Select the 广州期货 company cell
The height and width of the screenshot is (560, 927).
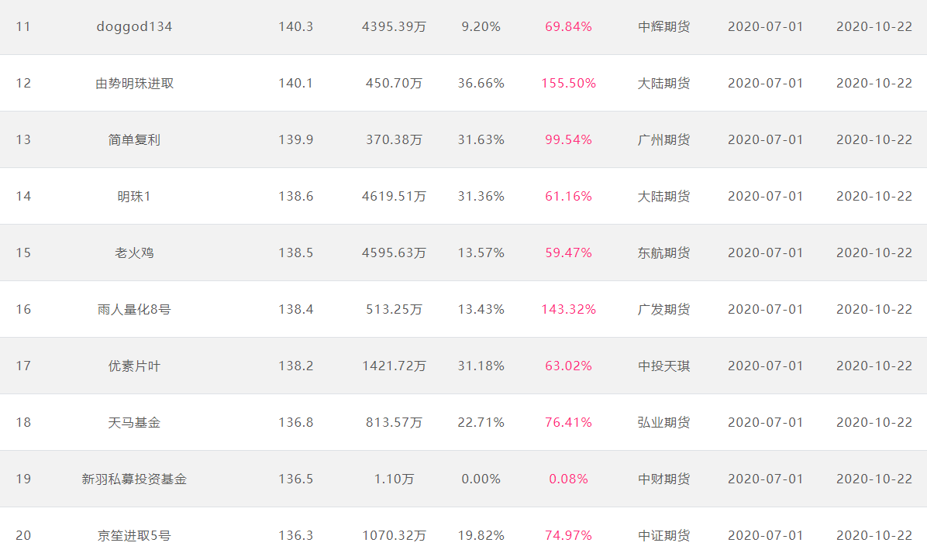coord(664,140)
